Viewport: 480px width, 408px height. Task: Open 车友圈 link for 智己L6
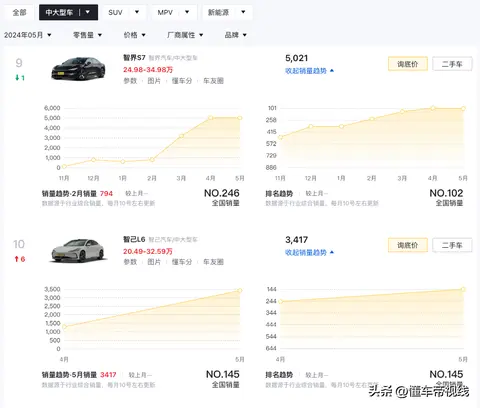coord(213,262)
